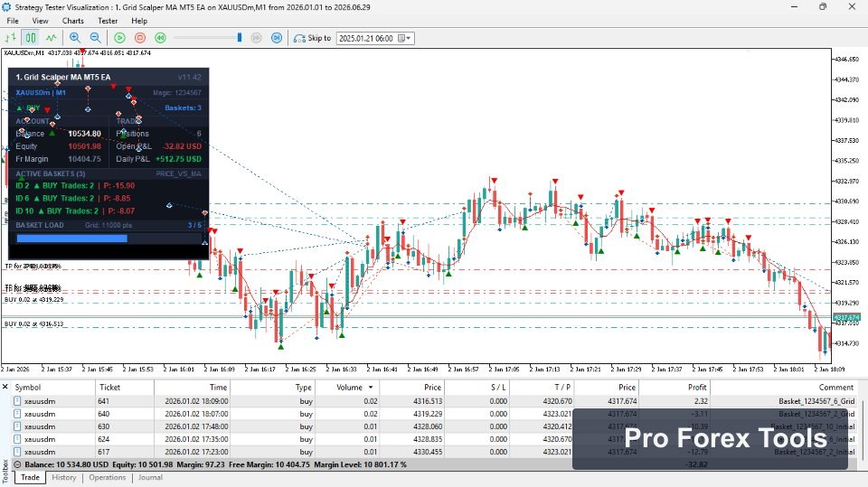Select candlestick chart display
Image resolution: width=868 pixels, height=487 pixels.
(31, 38)
